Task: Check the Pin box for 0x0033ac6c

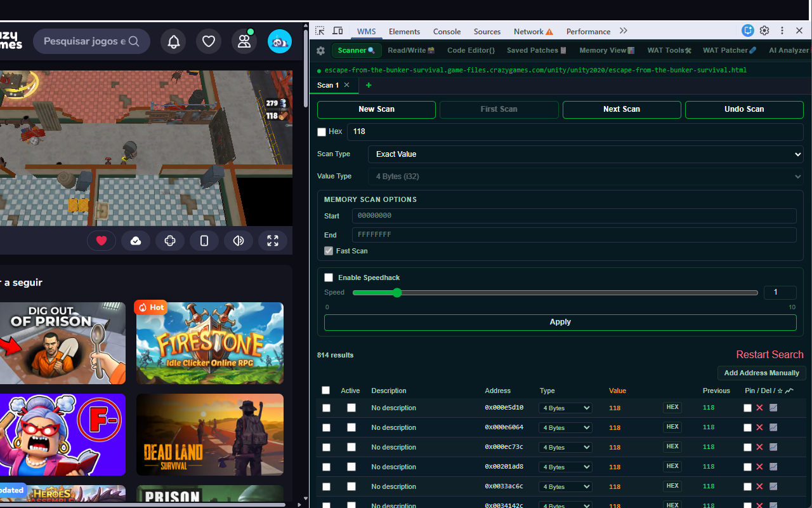Action: pos(747,486)
